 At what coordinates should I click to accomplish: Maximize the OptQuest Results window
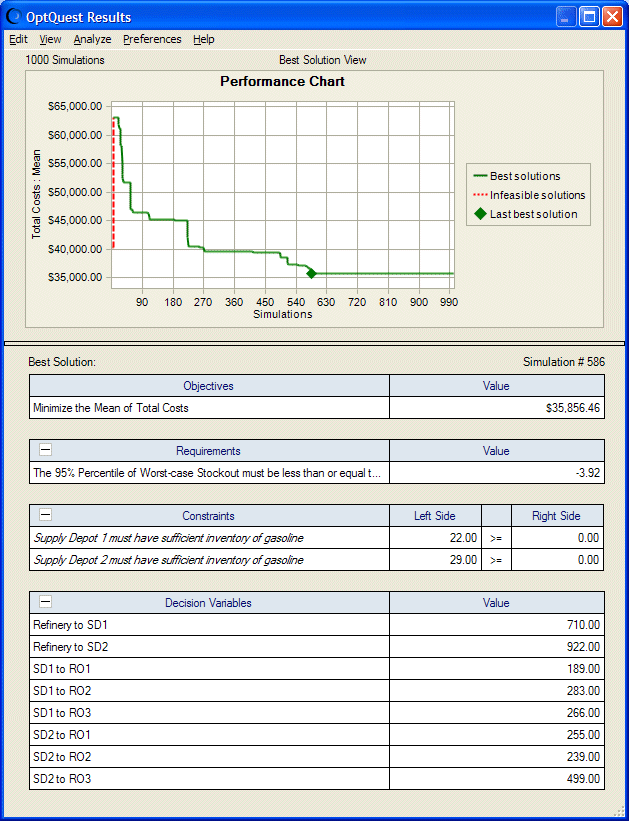pyautogui.click(x=589, y=17)
